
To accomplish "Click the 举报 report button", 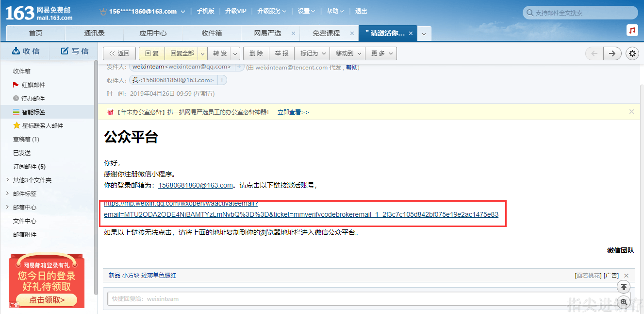I will pos(281,53).
